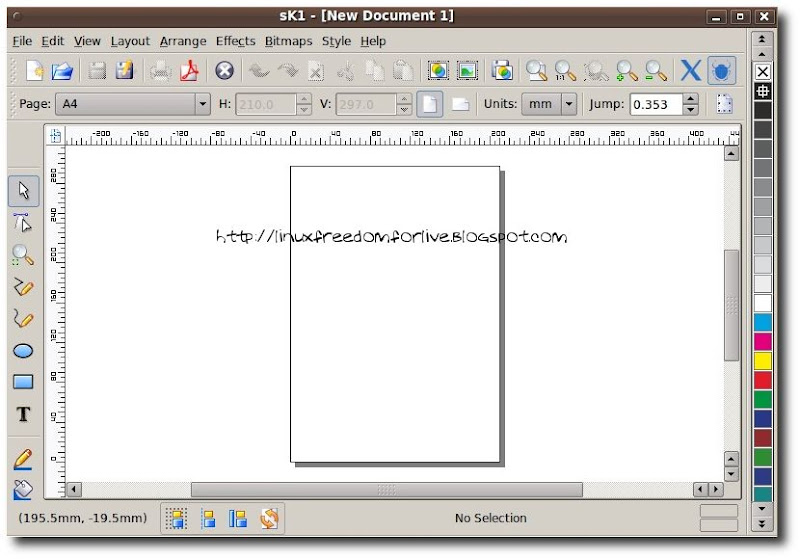Select the node Edit tool
The width and height of the screenshot is (800, 559).
22,223
